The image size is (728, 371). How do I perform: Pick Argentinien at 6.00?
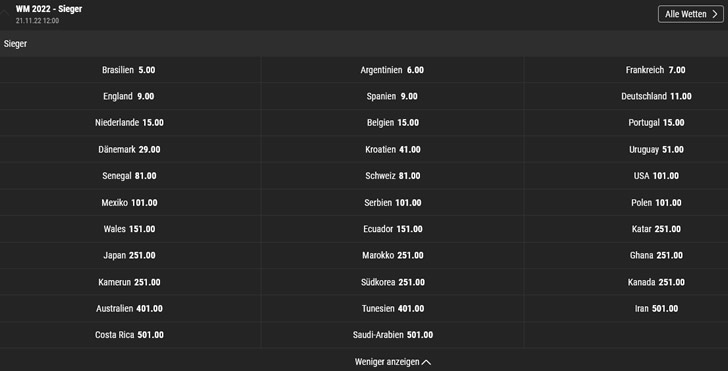pyautogui.click(x=392, y=70)
